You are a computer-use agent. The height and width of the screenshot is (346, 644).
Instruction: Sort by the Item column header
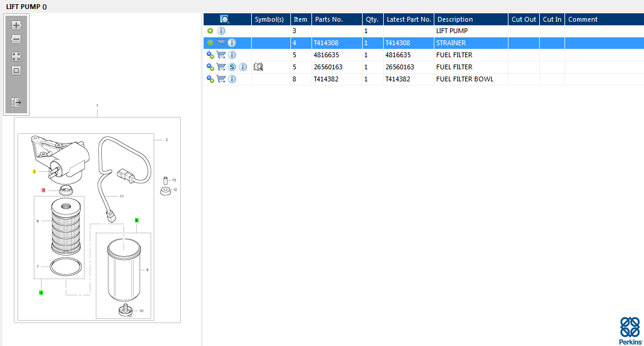301,19
